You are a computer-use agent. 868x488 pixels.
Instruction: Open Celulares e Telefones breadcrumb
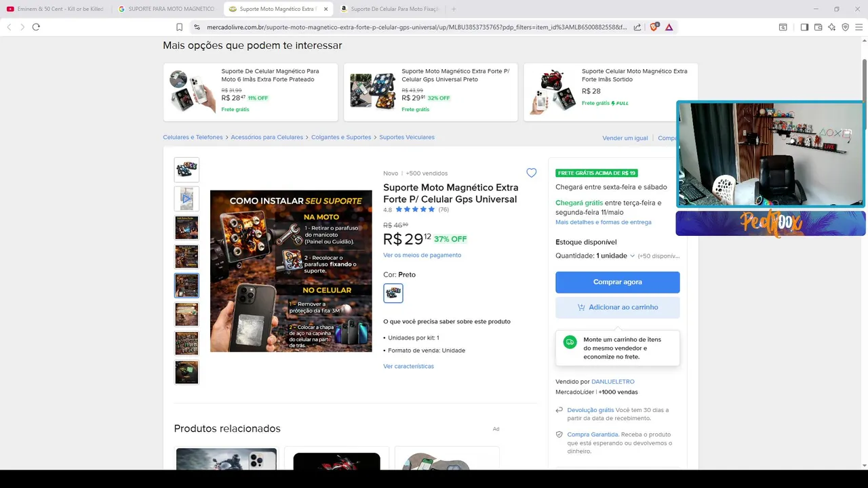click(x=193, y=137)
